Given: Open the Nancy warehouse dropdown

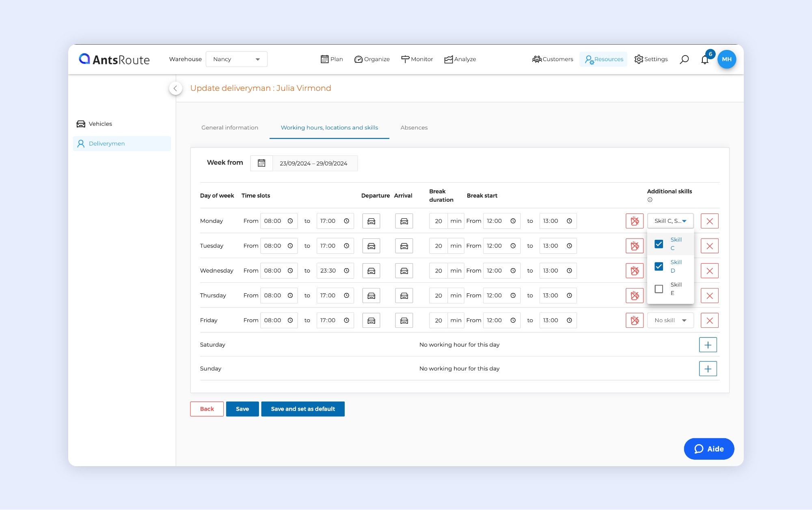Looking at the screenshot, I should (236, 59).
